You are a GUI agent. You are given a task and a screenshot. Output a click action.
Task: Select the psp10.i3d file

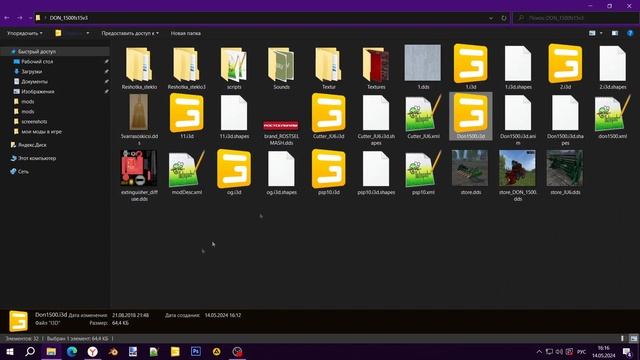click(329, 173)
